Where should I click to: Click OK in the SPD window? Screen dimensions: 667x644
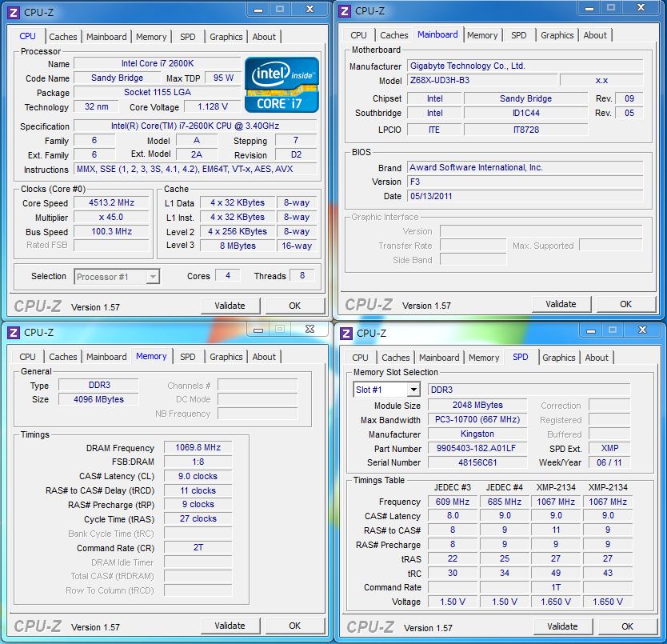tap(627, 626)
